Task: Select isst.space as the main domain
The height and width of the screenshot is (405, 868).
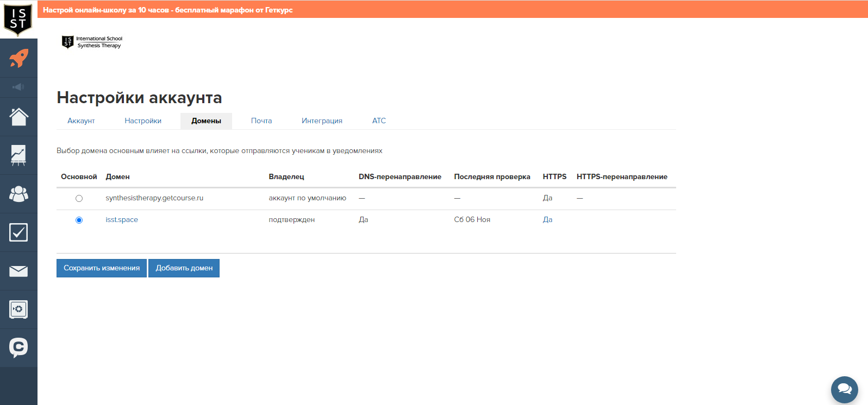Action: click(x=79, y=220)
